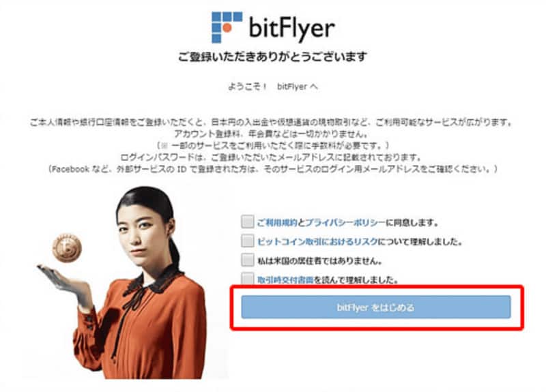Click the ようこそ! bitFlyer へ welcome text
The height and width of the screenshot is (392, 546).
(272, 87)
